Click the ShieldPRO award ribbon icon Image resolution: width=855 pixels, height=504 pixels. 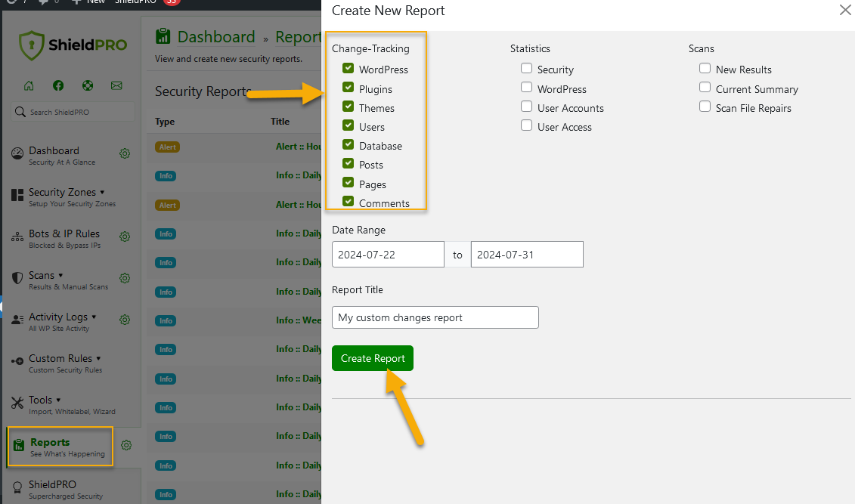pos(17,487)
